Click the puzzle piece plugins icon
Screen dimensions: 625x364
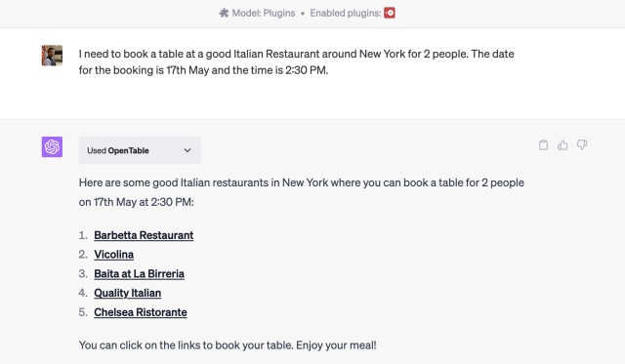point(224,13)
